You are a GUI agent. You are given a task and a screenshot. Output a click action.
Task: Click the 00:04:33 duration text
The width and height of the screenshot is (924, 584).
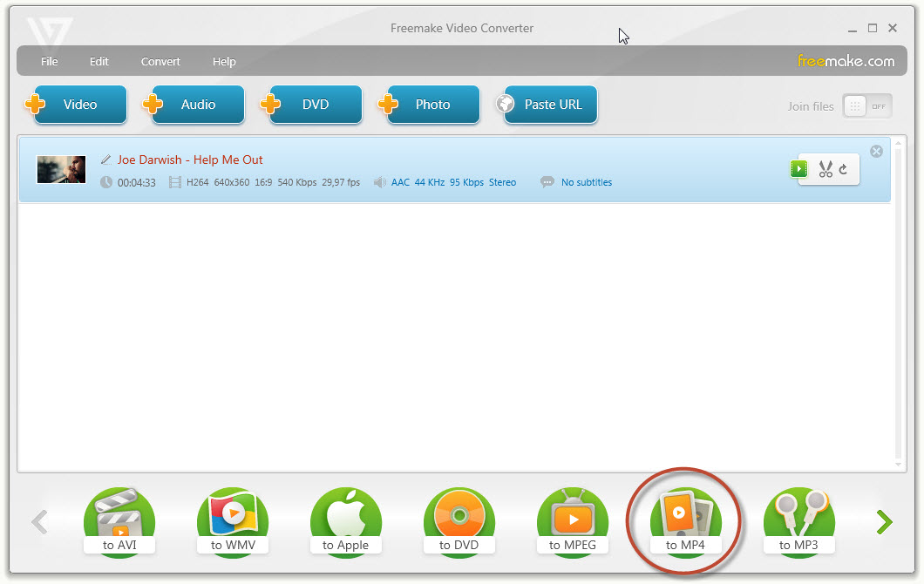(x=137, y=183)
